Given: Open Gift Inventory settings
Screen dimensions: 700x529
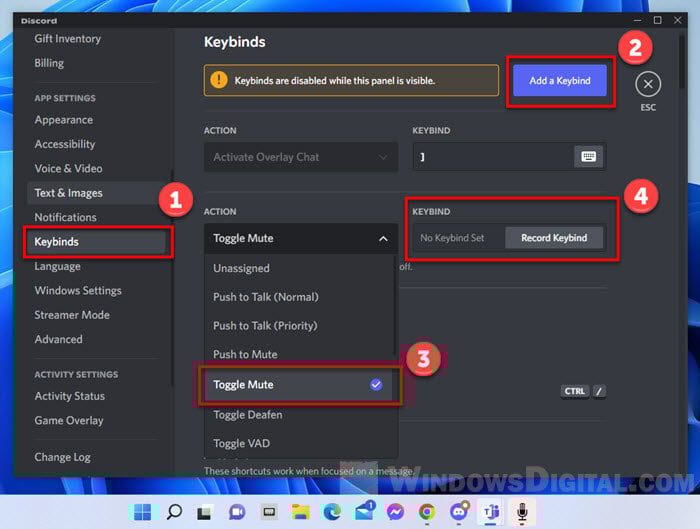Looking at the screenshot, I should pos(67,39).
